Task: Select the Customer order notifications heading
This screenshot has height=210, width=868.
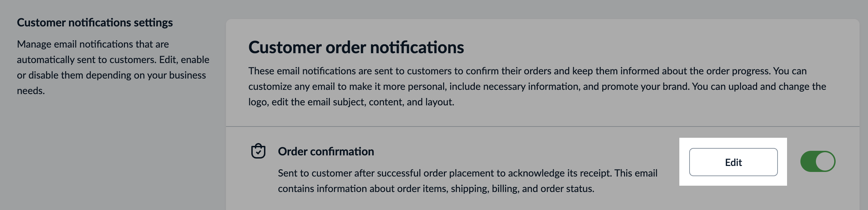Action: tap(356, 47)
